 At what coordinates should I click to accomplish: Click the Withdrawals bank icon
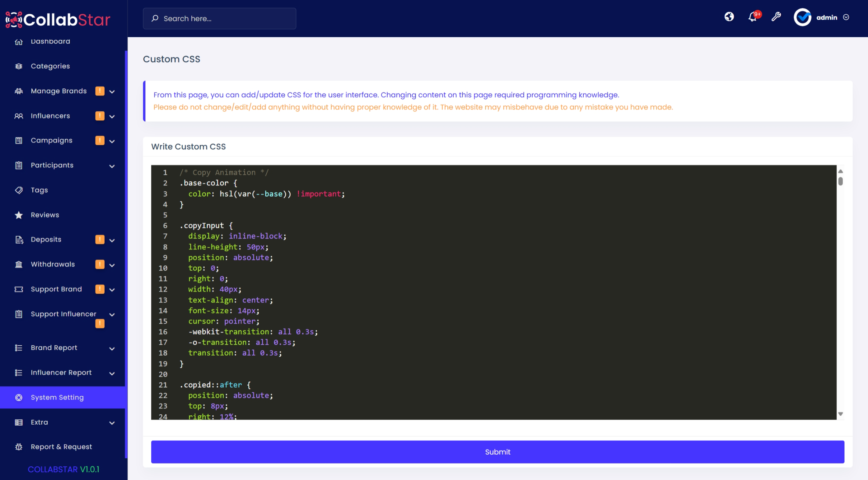point(19,265)
